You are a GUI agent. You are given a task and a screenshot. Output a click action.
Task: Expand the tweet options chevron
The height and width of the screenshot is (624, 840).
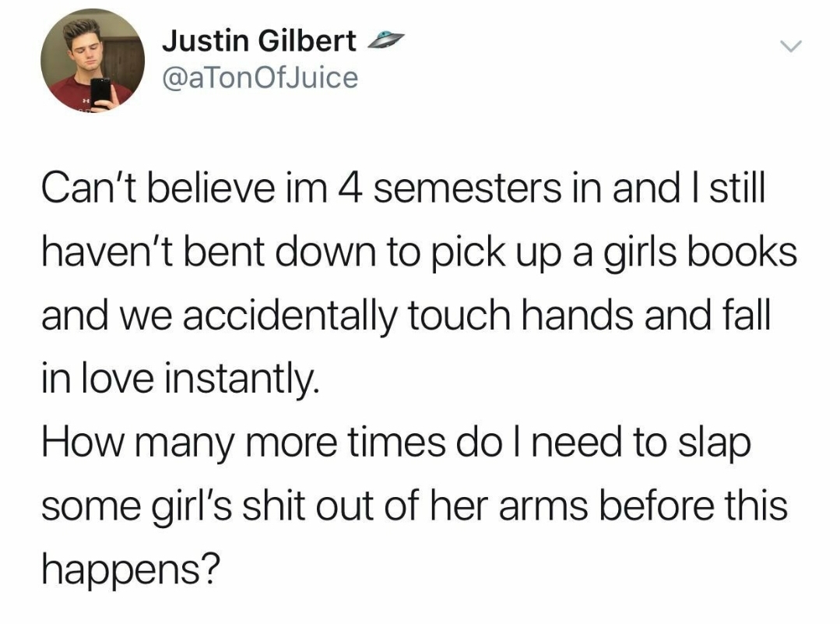pos(790,47)
